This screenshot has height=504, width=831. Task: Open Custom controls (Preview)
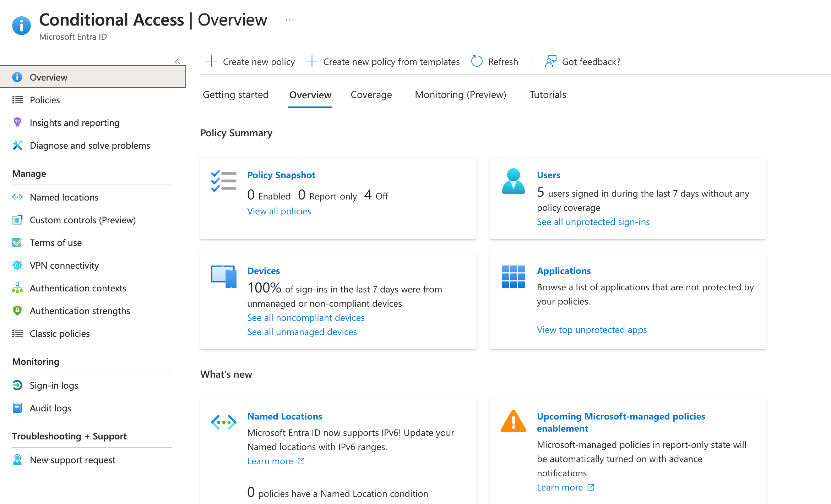[83, 220]
